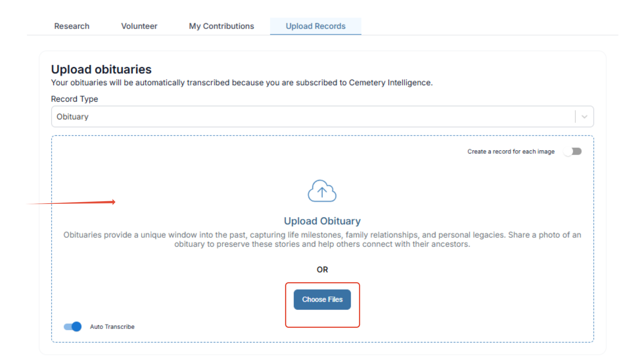Open the Obituary record type combo box

pos(312,117)
